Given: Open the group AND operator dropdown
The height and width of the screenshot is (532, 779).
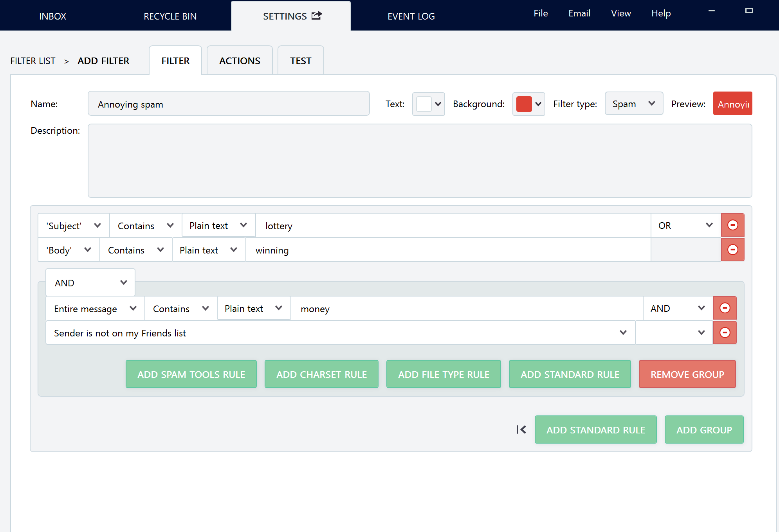Looking at the screenshot, I should [x=90, y=282].
